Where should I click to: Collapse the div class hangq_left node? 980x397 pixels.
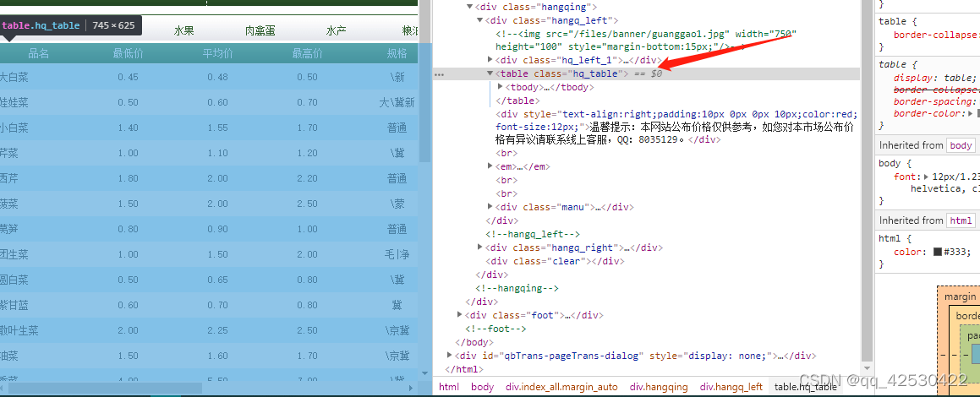pos(479,20)
